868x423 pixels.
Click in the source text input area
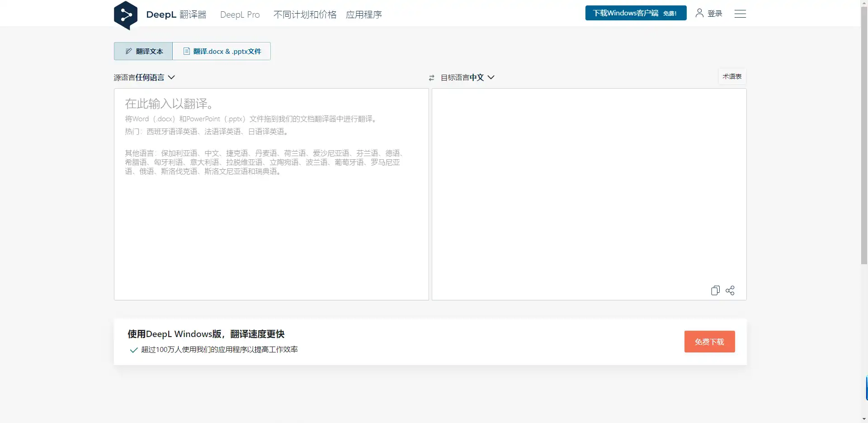click(x=271, y=194)
